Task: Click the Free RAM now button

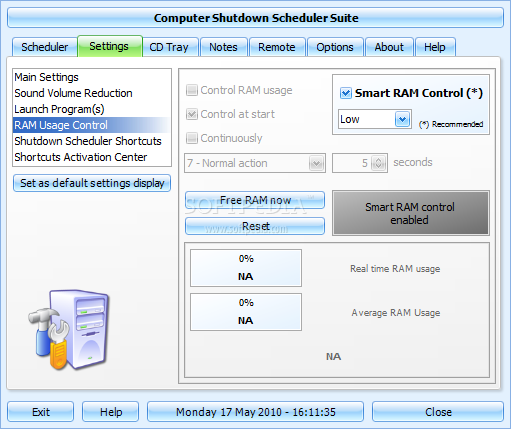Action: tap(255, 200)
